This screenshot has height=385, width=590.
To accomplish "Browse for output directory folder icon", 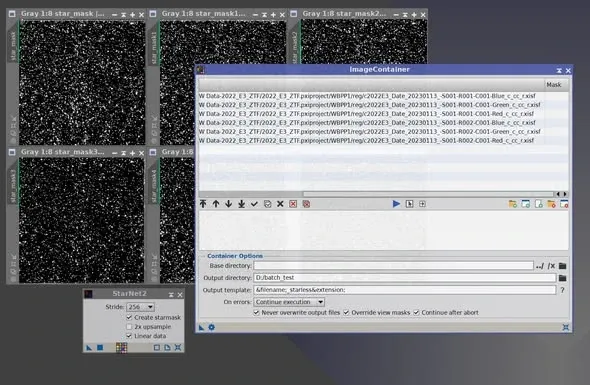I will [x=563, y=278].
